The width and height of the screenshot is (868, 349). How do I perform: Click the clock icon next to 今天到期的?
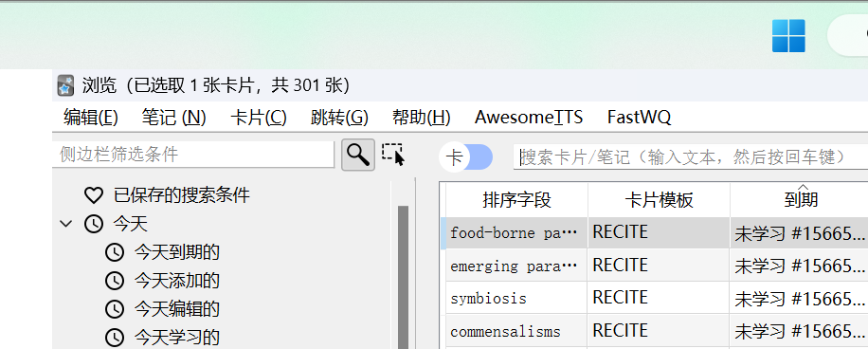[x=115, y=252]
